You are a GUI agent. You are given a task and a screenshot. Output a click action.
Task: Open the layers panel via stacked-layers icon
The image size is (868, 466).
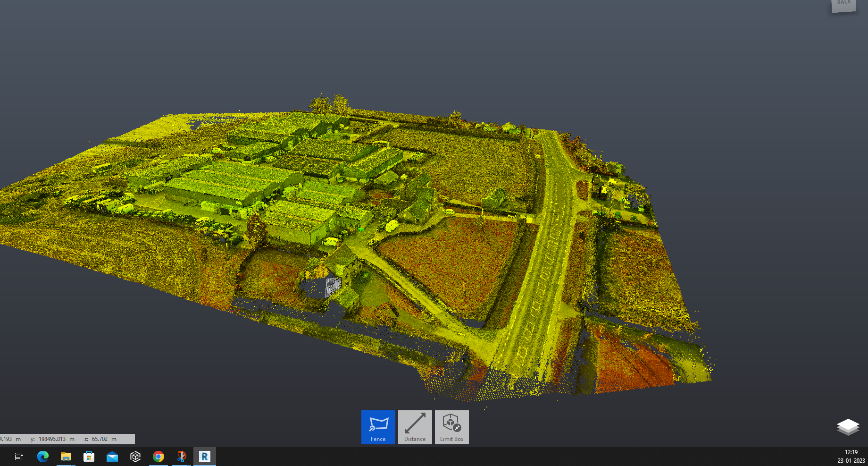(848, 426)
